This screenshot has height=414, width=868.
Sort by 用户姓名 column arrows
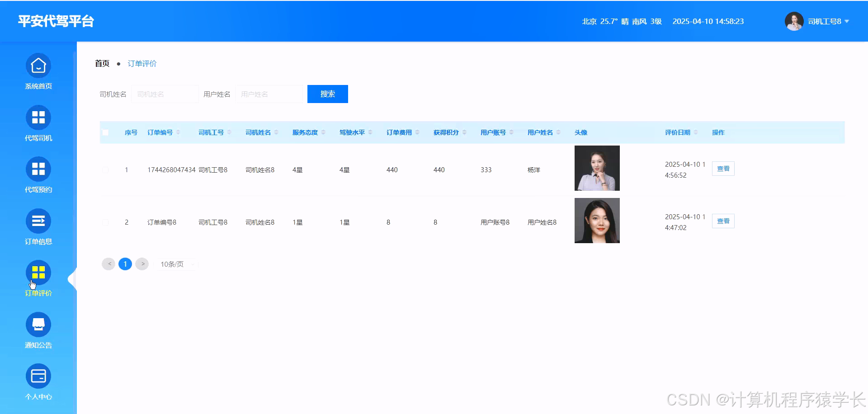coord(558,132)
